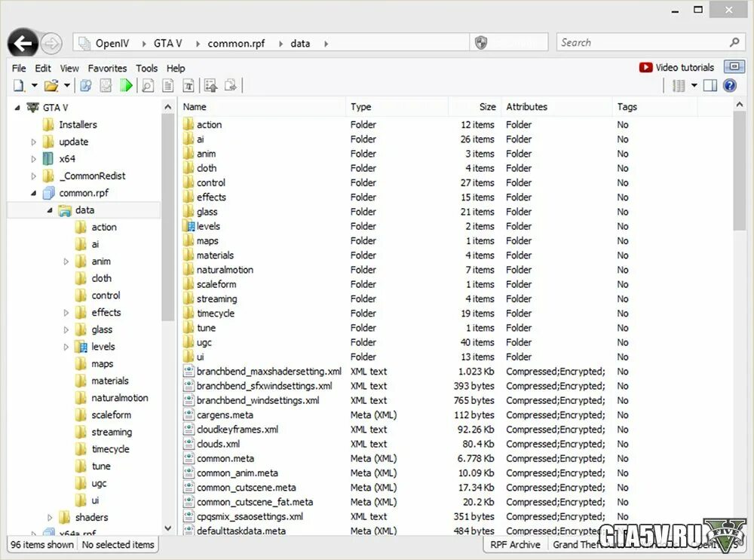Open the breadcrumb arrow after data
Image resolution: width=754 pixels, height=560 pixels.
326,44
